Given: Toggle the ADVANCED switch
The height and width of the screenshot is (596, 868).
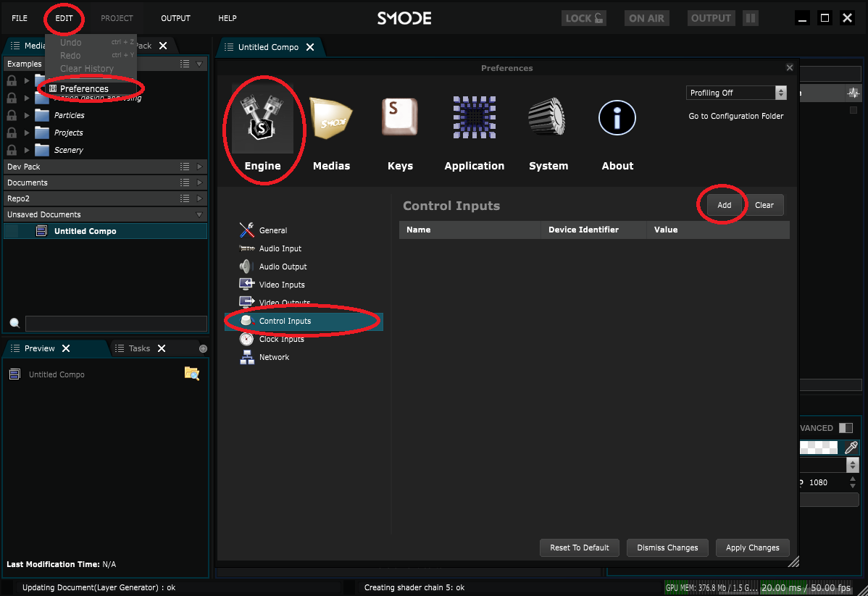Looking at the screenshot, I should (x=846, y=428).
